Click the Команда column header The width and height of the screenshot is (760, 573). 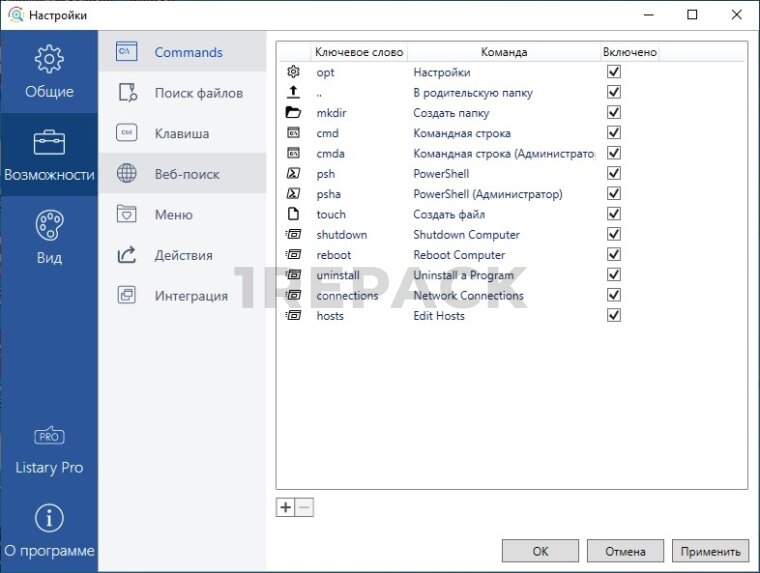503,52
